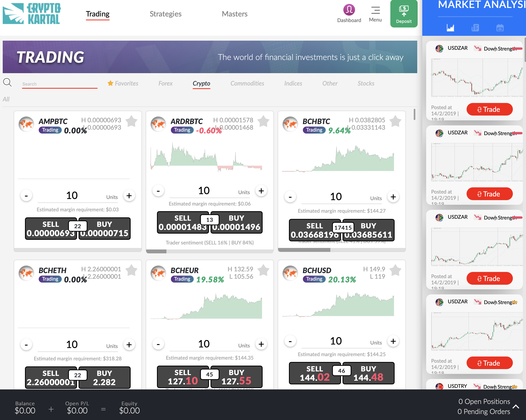The width and height of the screenshot is (526, 420).
Task: Increase BCHETH units with plus
Action: click(129, 345)
